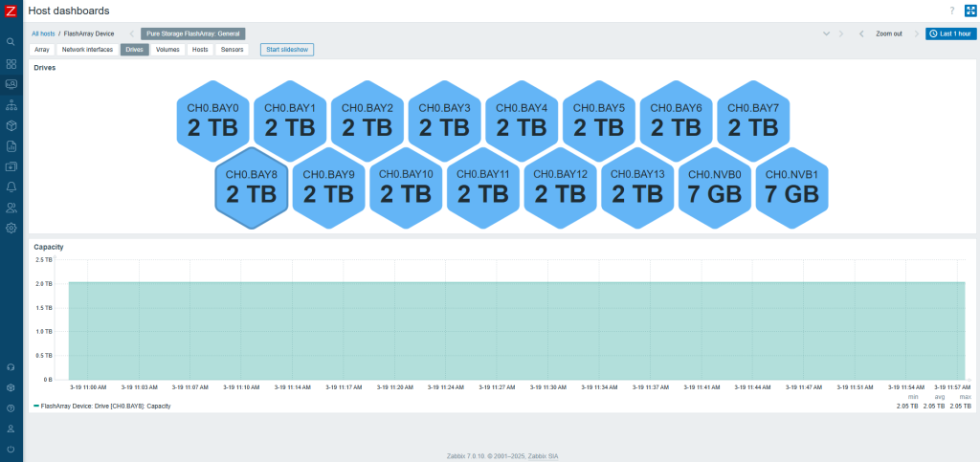Click the sidebar Help question-mark icon
The height and width of the screenshot is (462, 980).
point(11,408)
